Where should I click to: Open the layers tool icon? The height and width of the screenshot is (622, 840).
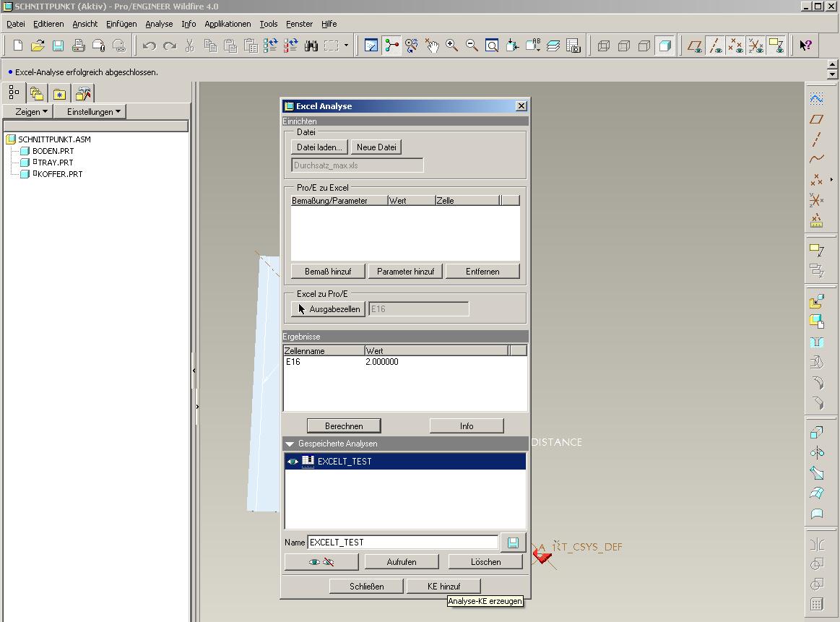553,46
